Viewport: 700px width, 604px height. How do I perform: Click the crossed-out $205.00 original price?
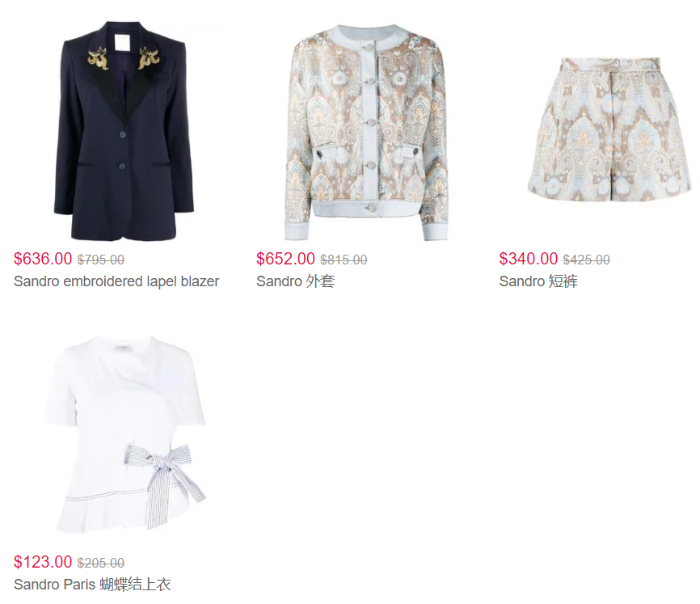coord(101,563)
